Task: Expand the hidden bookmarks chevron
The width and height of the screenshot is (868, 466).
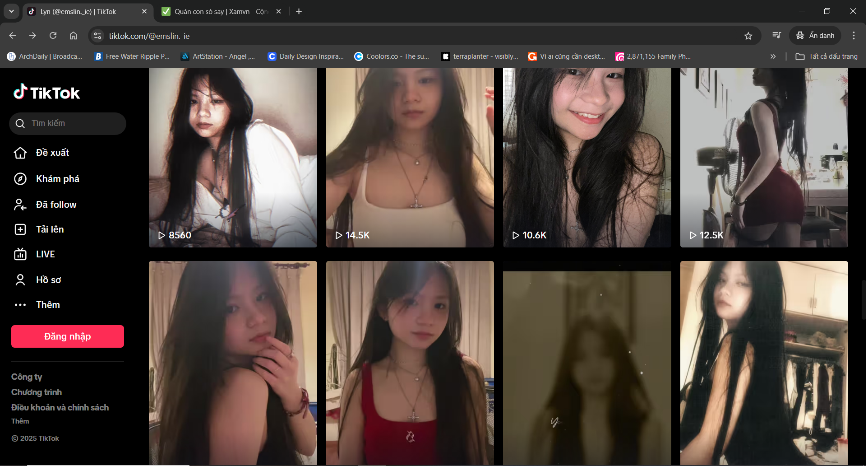Action: pos(773,56)
